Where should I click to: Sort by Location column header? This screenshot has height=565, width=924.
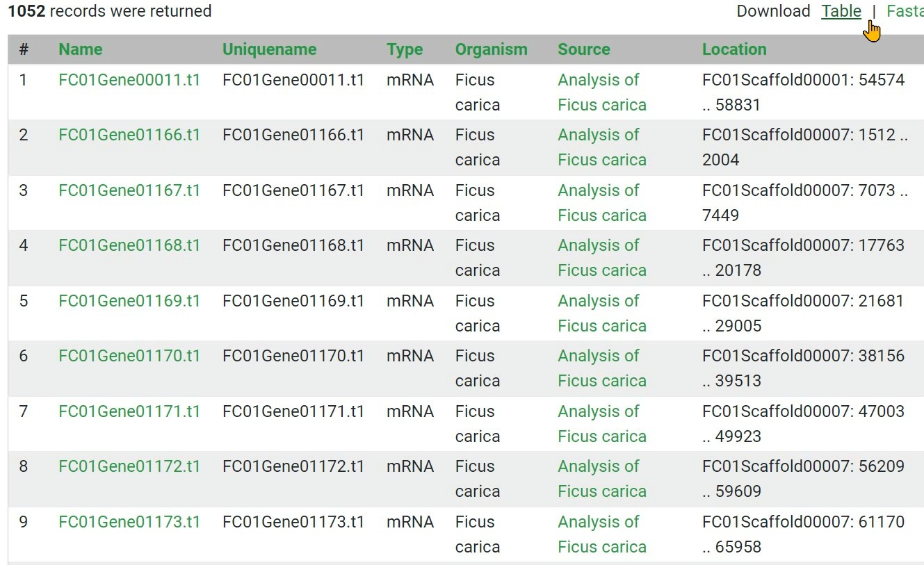coord(733,49)
